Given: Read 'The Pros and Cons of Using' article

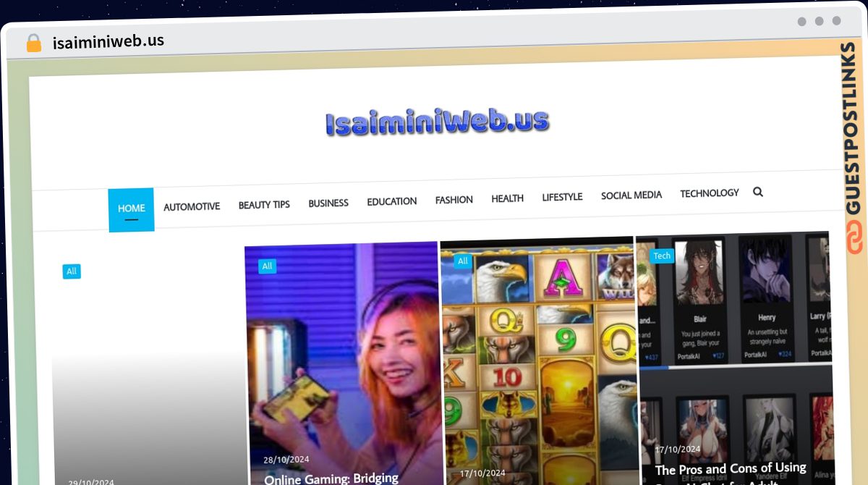Looking at the screenshot, I should (731, 469).
